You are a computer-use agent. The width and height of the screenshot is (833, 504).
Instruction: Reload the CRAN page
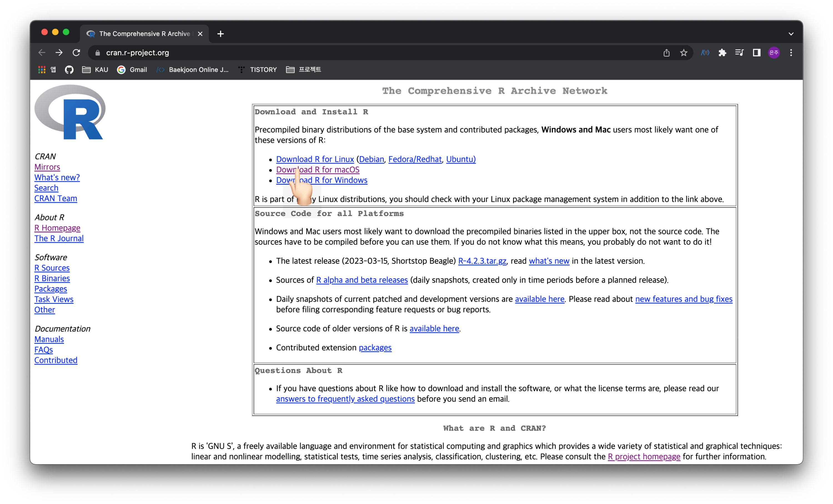76,53
